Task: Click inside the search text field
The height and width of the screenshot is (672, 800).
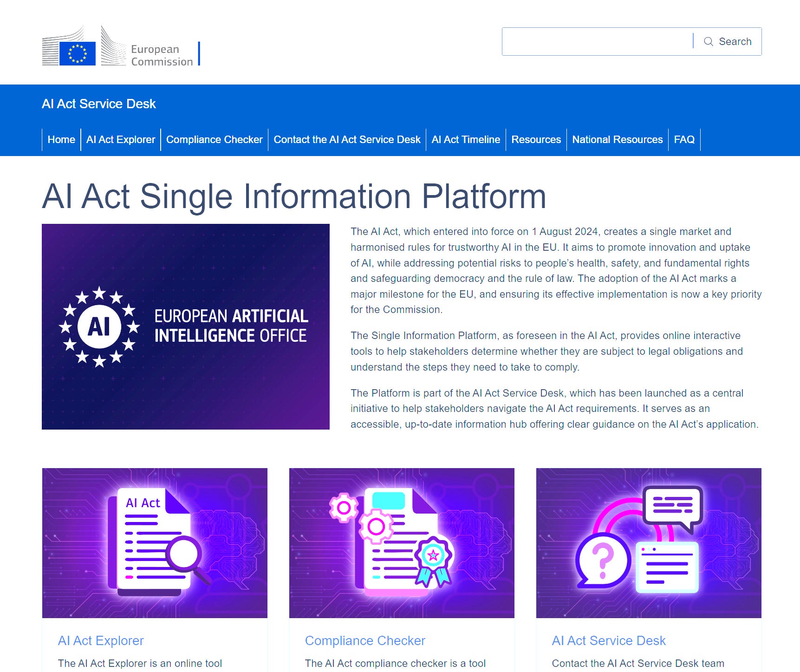Action: (597, 42)
